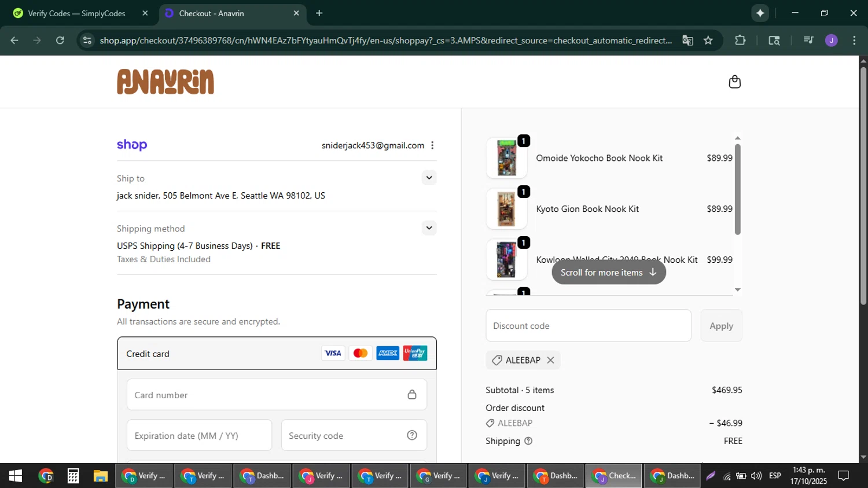Viewport: 868px width, 488px height.
Task: Expand the Ship to address section
Action: point(429,178)
